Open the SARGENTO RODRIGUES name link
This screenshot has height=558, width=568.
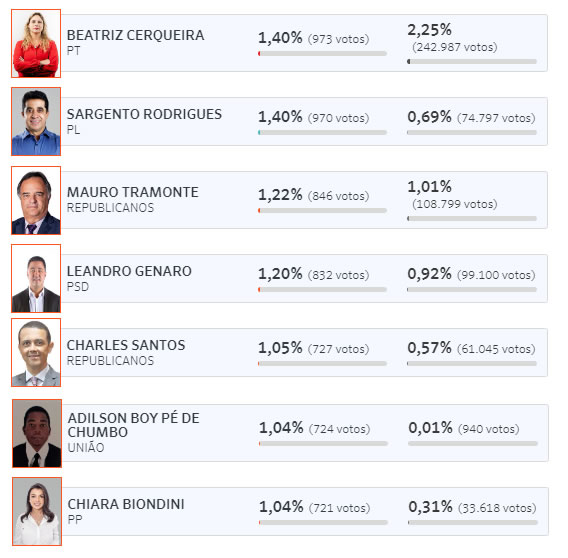pos(144,114)
